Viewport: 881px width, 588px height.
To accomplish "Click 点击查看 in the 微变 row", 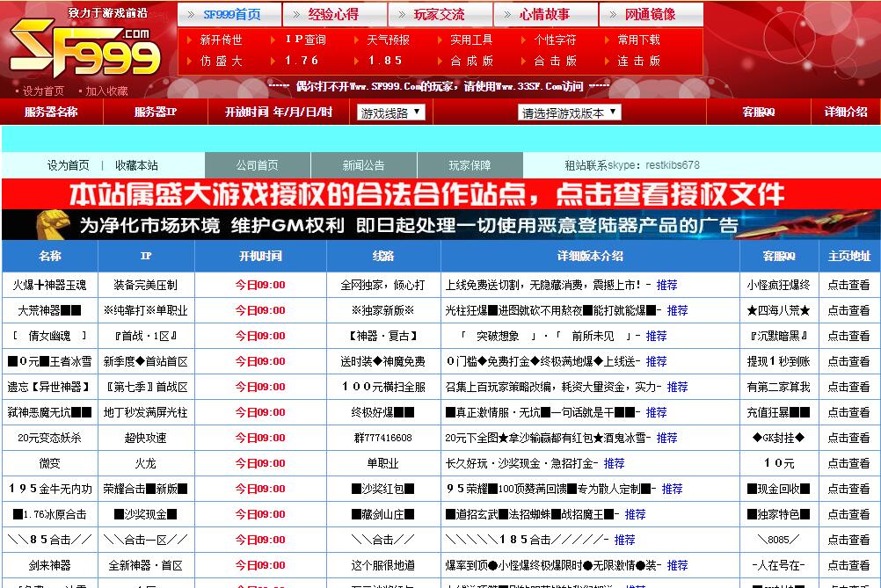I will 848,463.
